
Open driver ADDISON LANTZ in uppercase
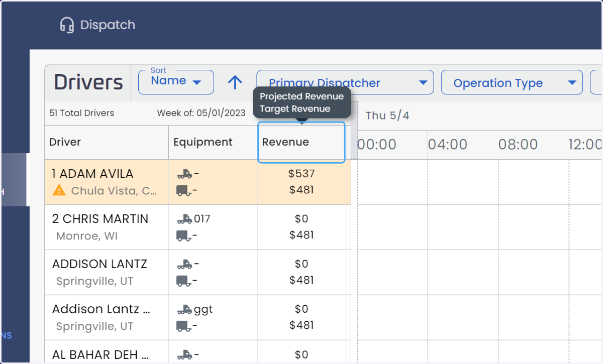[100, 264]
